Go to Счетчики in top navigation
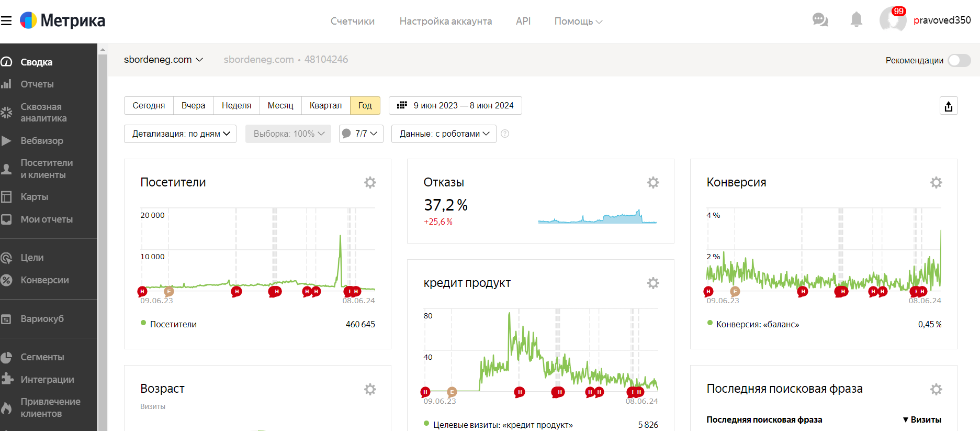This screenshot has width=980, height=431. click(353, 21)
